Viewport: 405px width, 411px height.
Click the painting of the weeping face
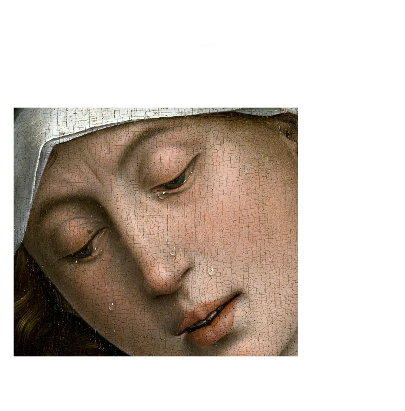156,232
